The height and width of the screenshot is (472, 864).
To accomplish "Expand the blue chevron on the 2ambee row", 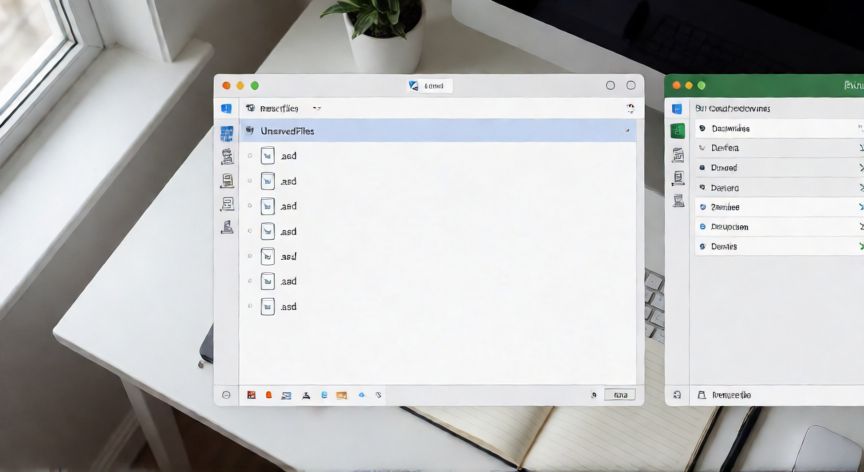I will 861,207.
